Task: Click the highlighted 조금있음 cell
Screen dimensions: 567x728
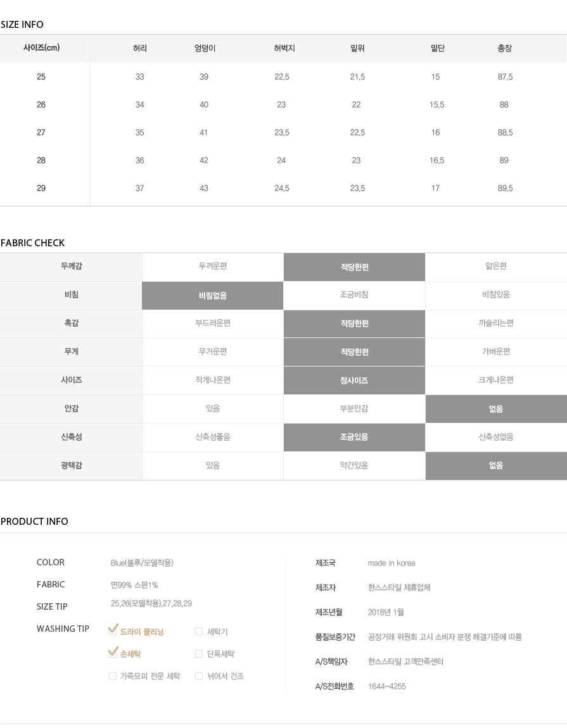Action: 354,437
